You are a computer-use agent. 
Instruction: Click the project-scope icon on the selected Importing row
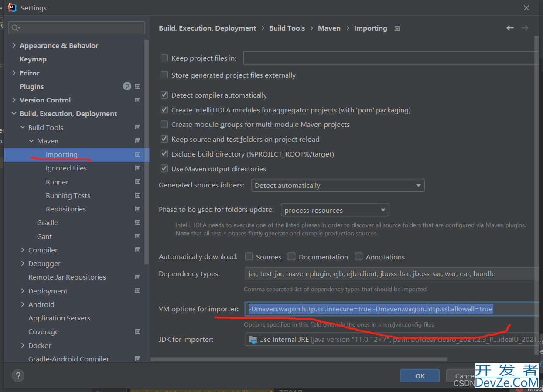click(x=138, y=154)
